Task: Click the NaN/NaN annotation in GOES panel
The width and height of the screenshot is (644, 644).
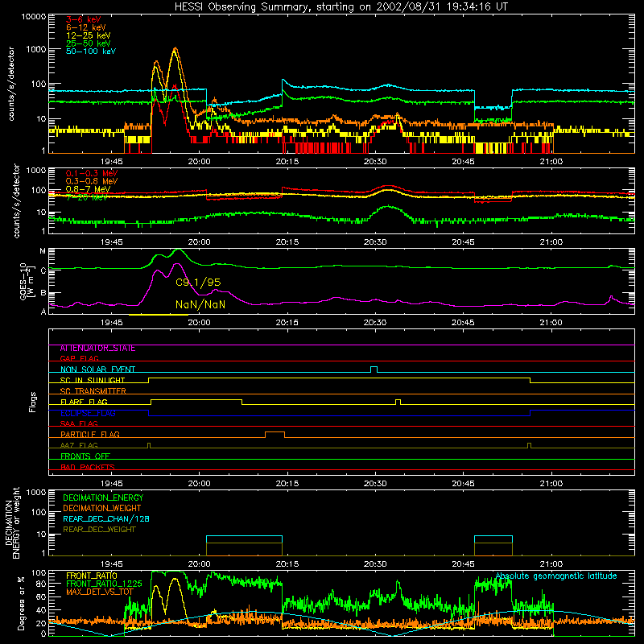Action: [200, 304]
